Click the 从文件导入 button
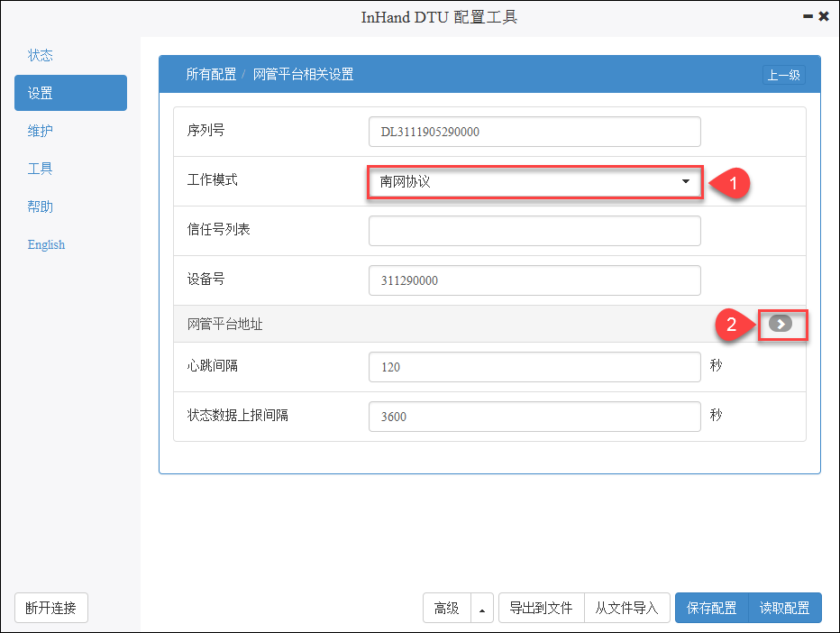The image size is (840, 633). click(x=626, y=608)
